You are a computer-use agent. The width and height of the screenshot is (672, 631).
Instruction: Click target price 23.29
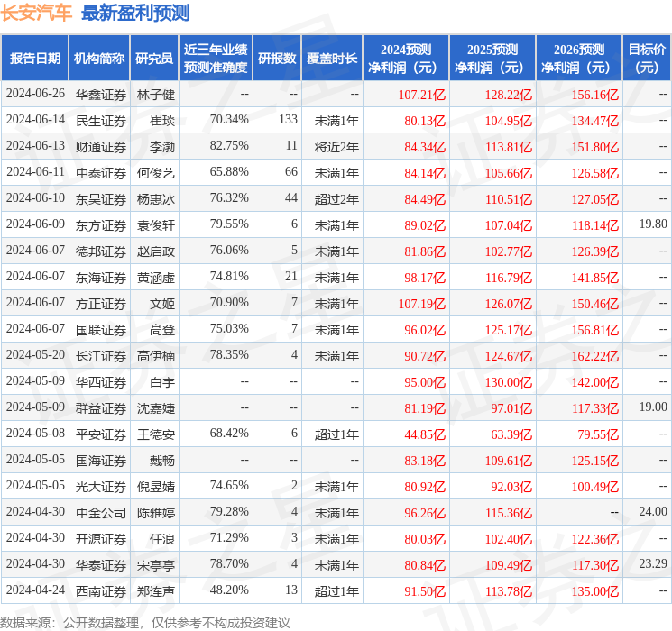(653, 563)
